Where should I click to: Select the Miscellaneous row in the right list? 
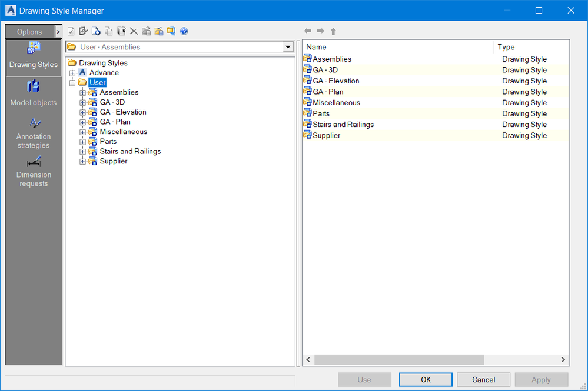coord(436,103)
